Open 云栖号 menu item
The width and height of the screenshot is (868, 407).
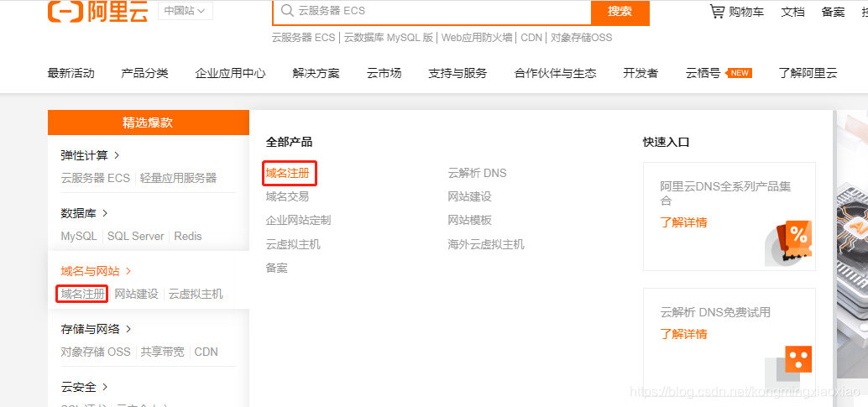703,73
